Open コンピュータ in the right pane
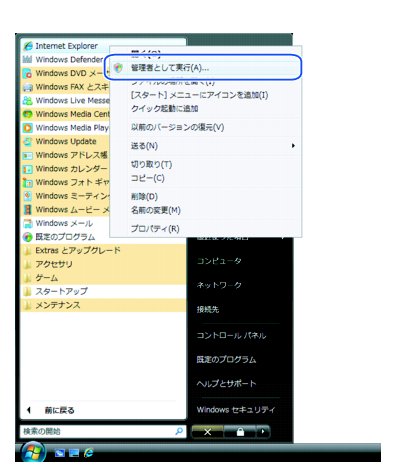The image size is (395, 474). [219, 261]
